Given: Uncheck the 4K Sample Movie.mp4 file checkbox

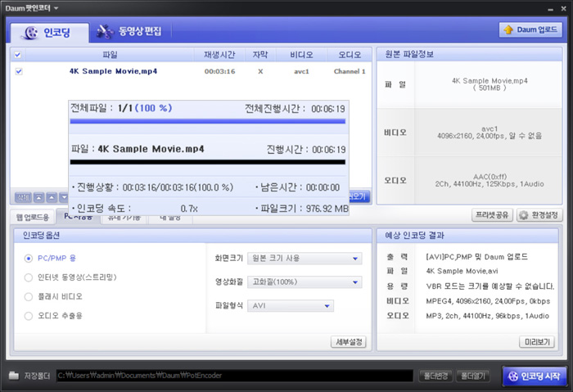Looking at the screenshot, I should [x=19, y=71].
